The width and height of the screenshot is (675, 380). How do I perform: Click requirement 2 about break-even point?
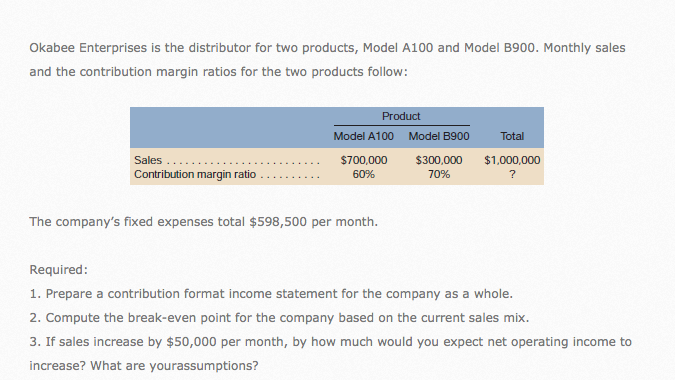(279, 318)
